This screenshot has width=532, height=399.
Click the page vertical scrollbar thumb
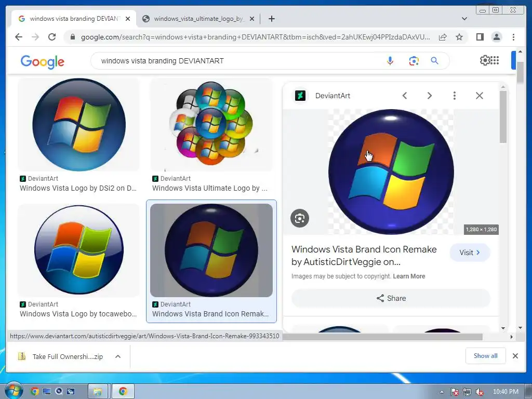click(520, 72)
